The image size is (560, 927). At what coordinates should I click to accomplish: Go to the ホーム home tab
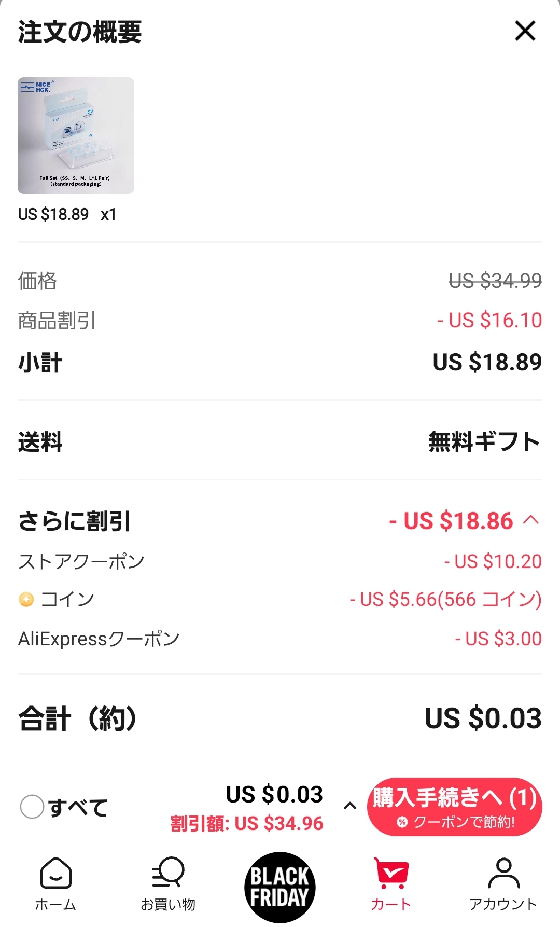[55, 884]
